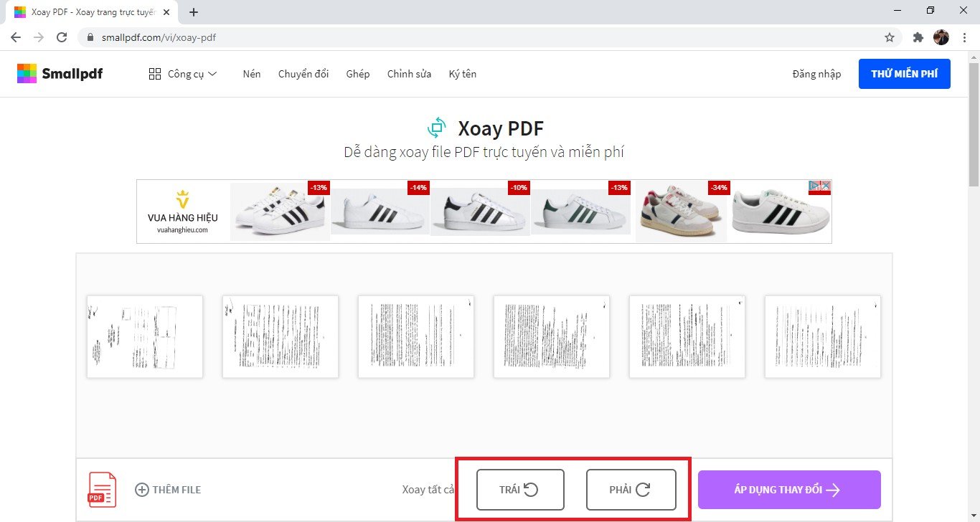Click the browser page reload icon

(62, 37)
